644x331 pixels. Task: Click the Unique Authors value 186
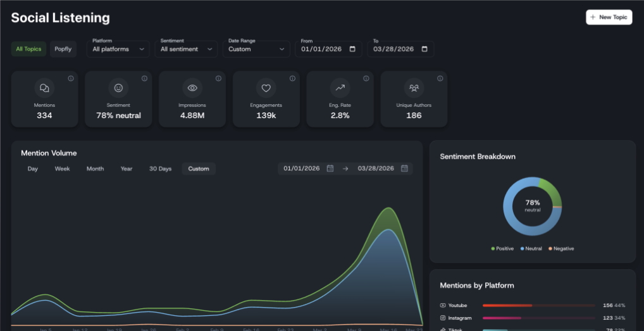(414, 115)
